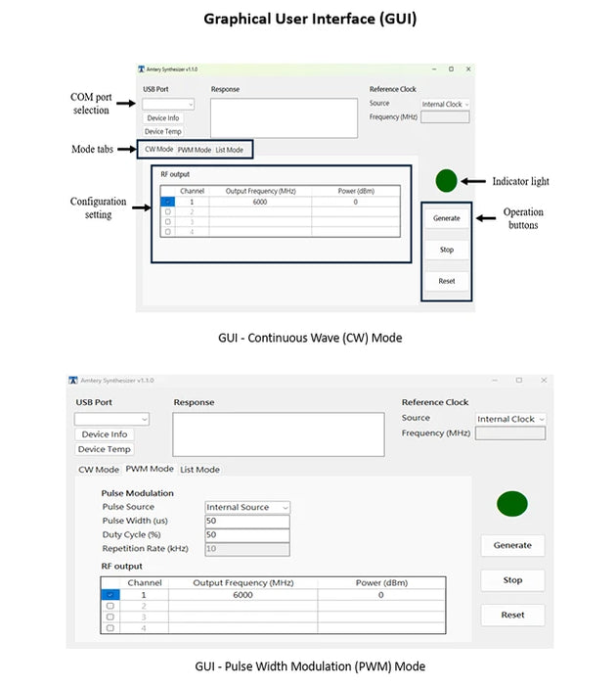Click Reference Clock Frequency field in lower window
Viewport: 616px width, 685px height.
point(510,434)
